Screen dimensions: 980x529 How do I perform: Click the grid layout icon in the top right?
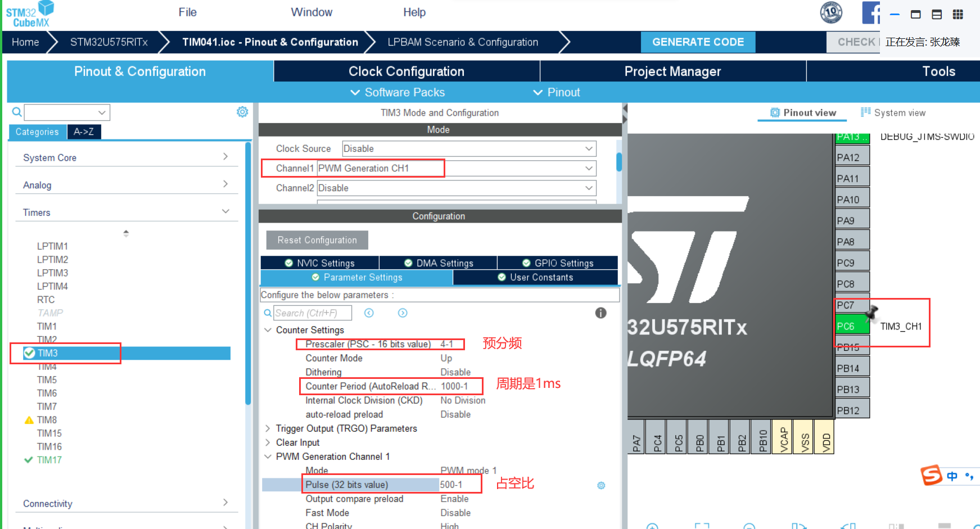click(x=958, y=15)
